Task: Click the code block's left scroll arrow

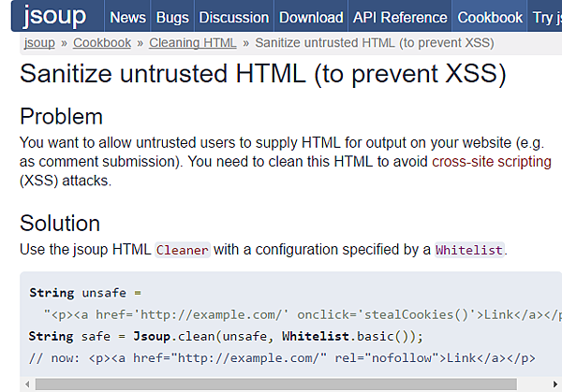Action: point(28,384)
